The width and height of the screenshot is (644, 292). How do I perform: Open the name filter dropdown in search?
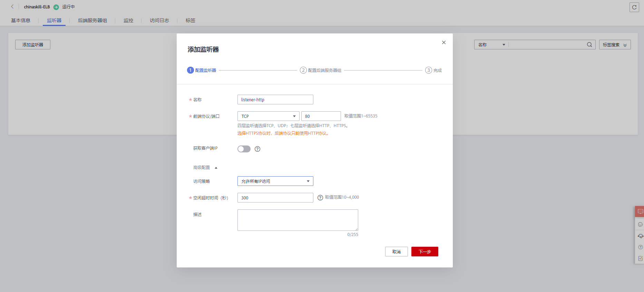click(491, 45)
